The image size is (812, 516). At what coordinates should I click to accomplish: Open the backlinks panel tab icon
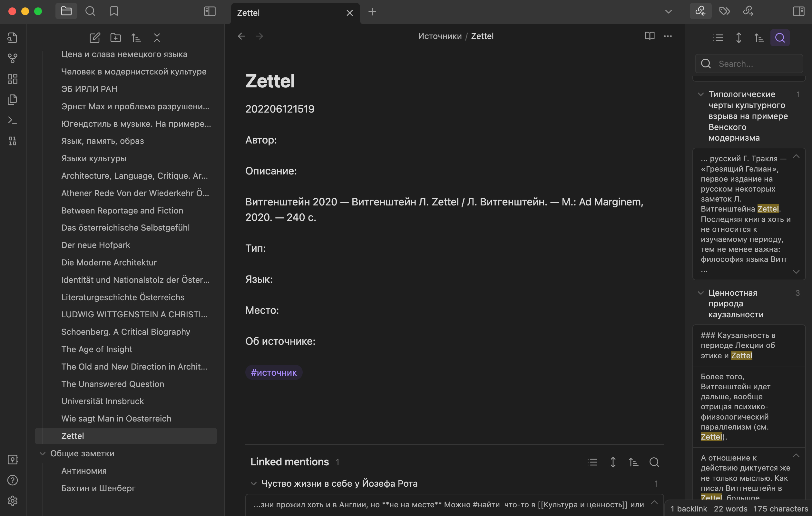[700, 12]
